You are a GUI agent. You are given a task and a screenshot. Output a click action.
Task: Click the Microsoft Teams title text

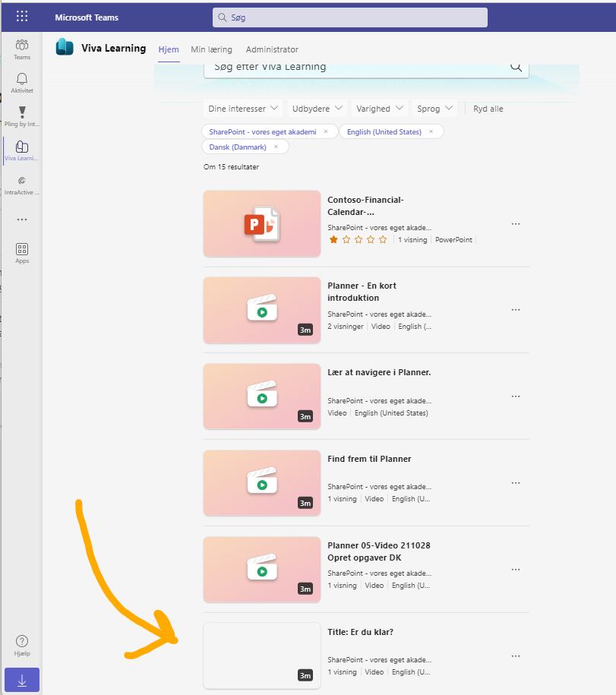(87, 17)
